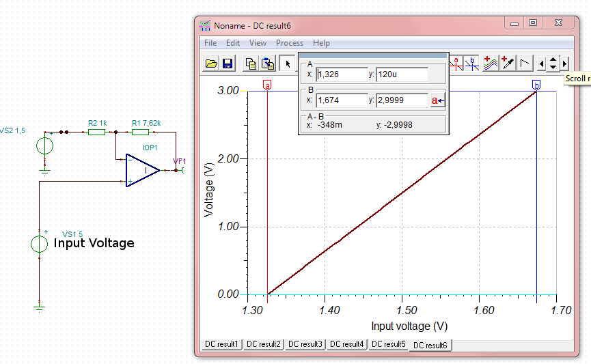Click the Save diskette icon
591x364 pixels.
pos(228,64)
